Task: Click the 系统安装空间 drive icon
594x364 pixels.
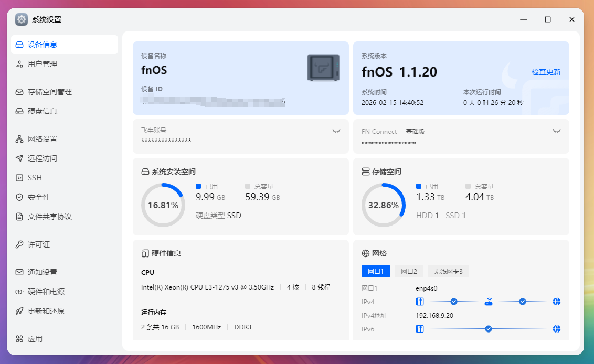Action: [145, 172]
